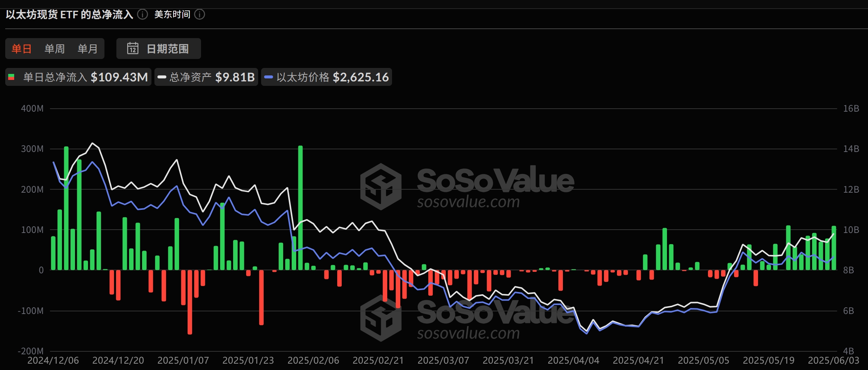This screenshot has width=868, height=370.
Task: Click the upper sosovalue.com watermark text
Action: point(468,202)
